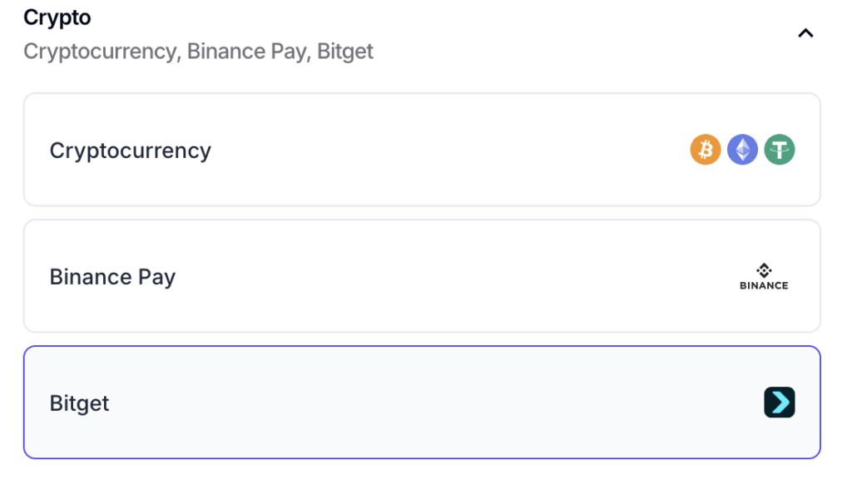This screenshot has width=852, height=504.
Task: Click the Binance Pay label text
Action: pyautogui.click(x=112, y=277)
